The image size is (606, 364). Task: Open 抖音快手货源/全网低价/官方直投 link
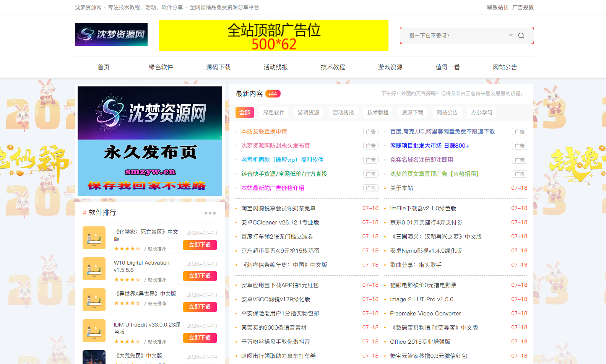point(284,174)
